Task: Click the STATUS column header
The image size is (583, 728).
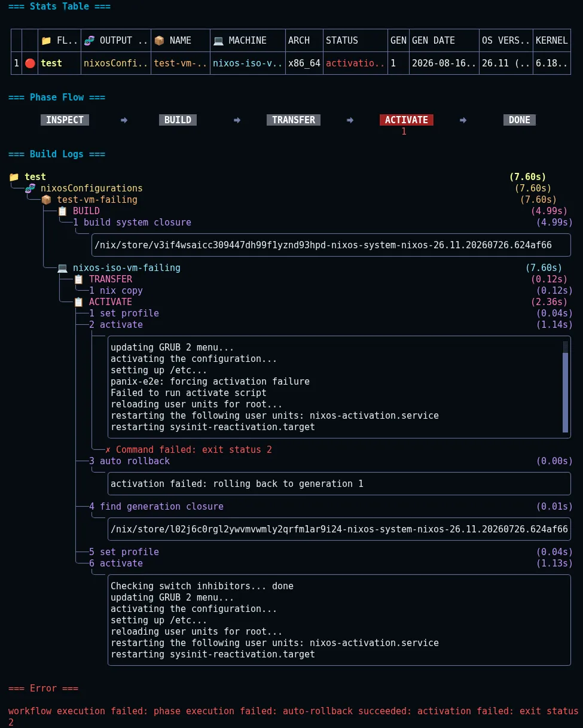Action: click(342, 41)
